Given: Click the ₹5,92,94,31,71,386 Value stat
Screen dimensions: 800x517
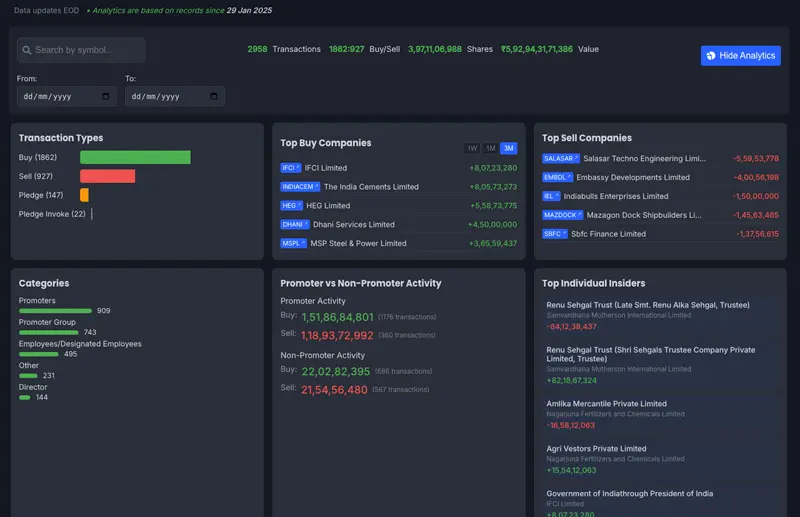Looking at the screenshot, I should tap(549, 49).
